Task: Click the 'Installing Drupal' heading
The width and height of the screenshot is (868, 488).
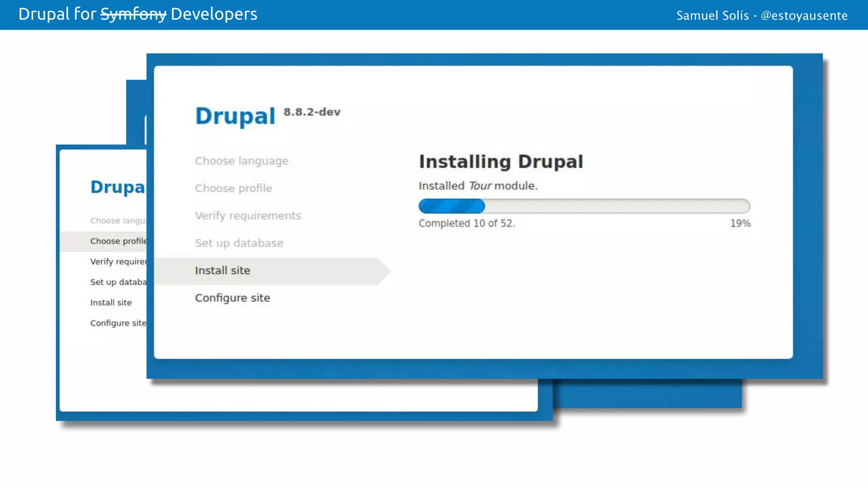Action: (x=501, y=162)
